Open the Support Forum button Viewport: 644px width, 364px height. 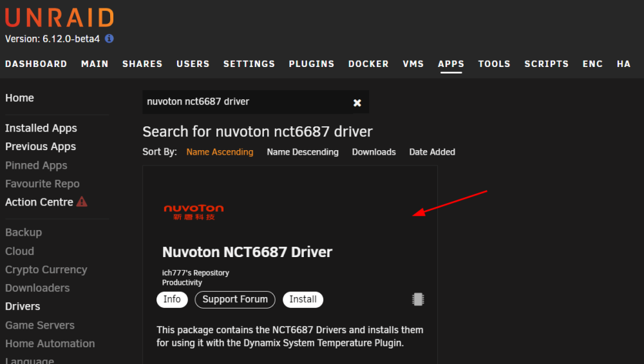click(235, 300)
